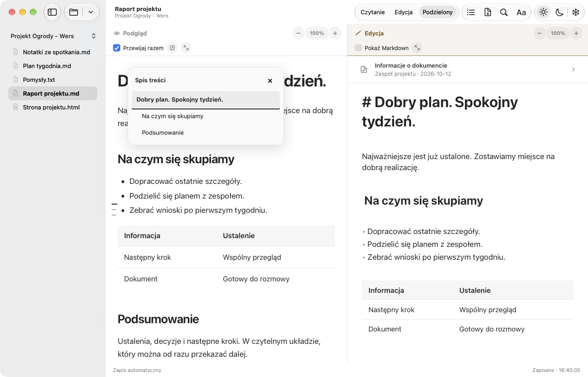
Task: Open preview in a new window icon
Action: coord(172,48)
